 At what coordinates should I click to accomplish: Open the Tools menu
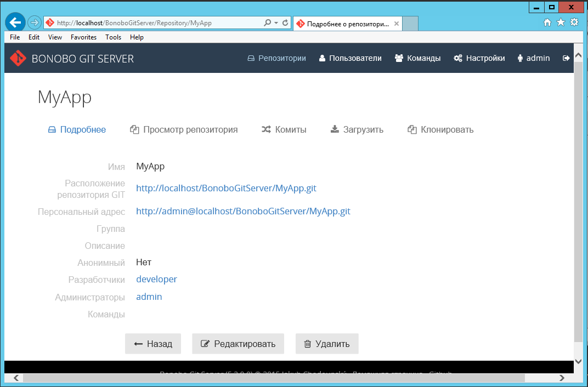(x=113, y=37)
